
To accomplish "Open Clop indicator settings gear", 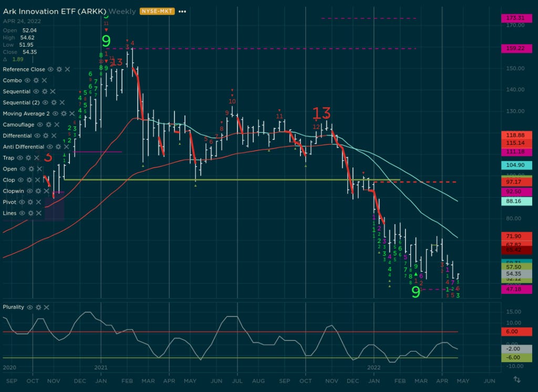I will 29,180.
